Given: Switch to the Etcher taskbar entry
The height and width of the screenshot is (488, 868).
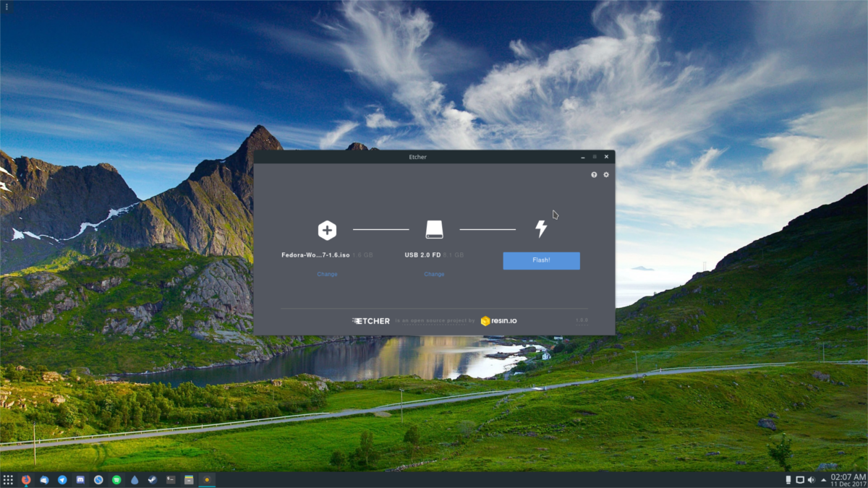Looking at the screenshot, I should click(207, 479).
